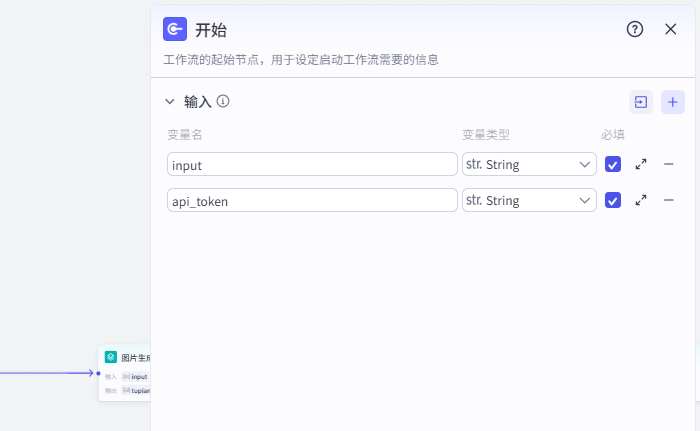This screenshot has height=431, width=700.
Task: Open variable type dropdown for input
Action: [x=529, y=164]
